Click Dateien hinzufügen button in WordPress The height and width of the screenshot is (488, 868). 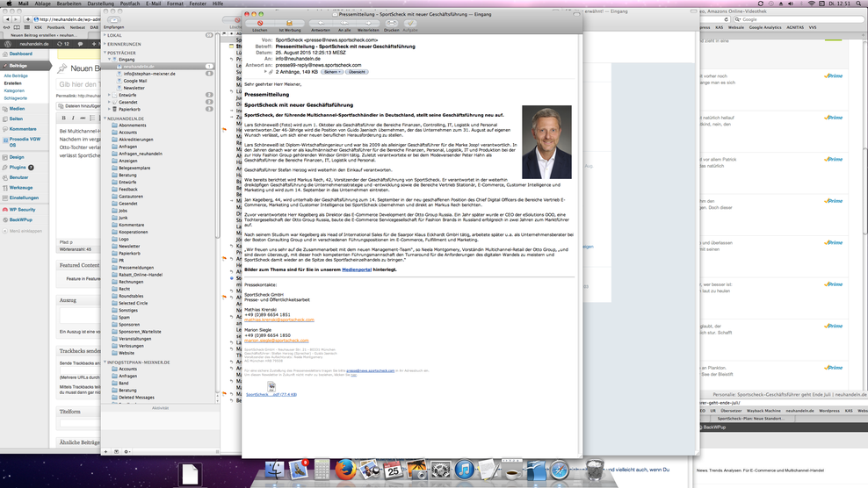(x=79, y=105)
